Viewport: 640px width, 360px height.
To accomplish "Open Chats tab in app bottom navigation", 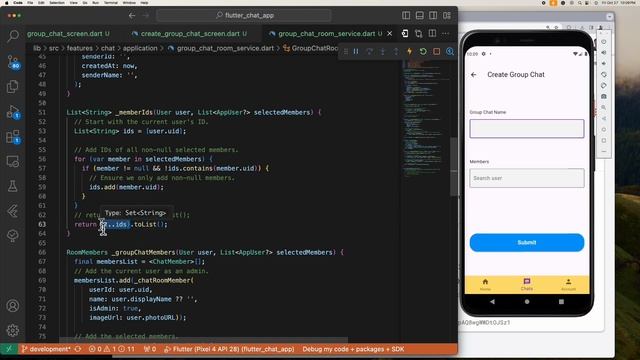I will [527, 284].
